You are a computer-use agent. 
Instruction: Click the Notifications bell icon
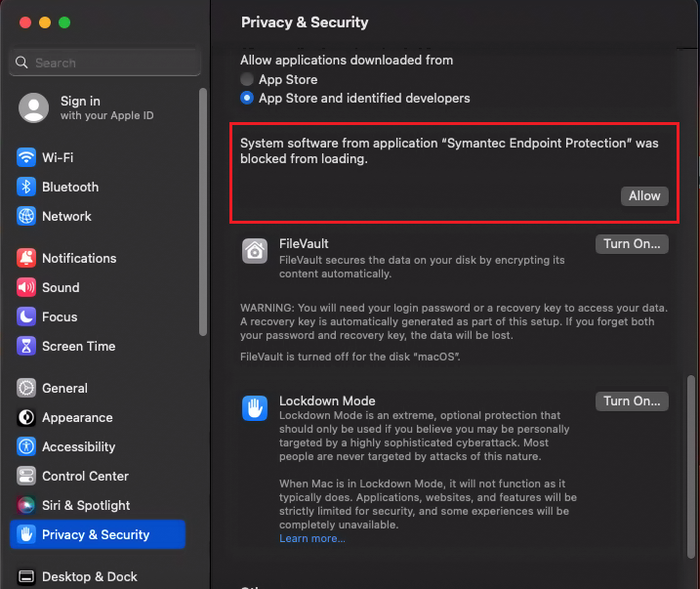click(x=26, y=258)
